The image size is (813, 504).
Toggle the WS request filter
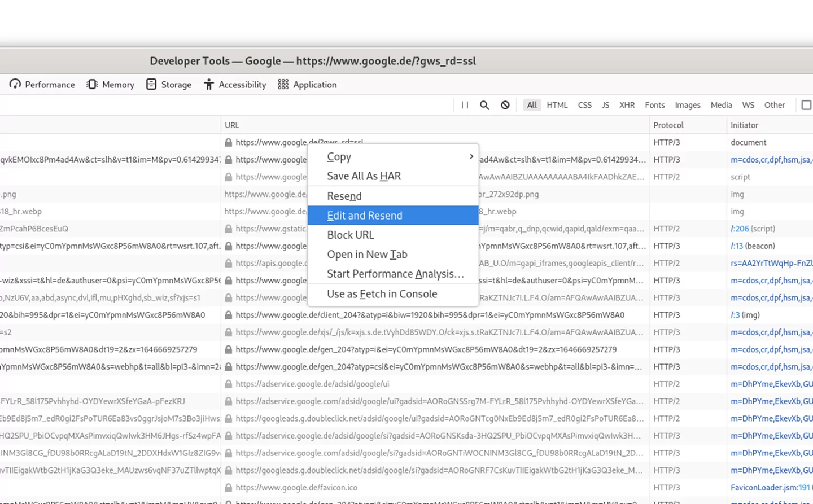[748, 105]
